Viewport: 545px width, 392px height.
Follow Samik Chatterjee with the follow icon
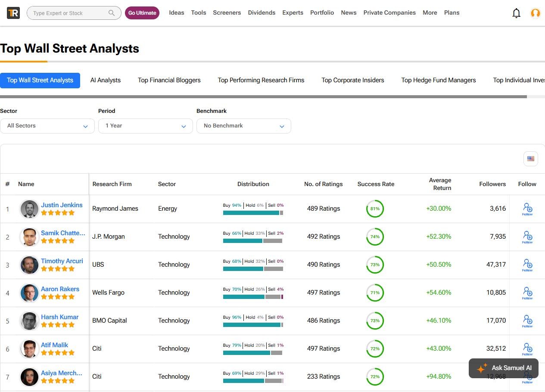[x=527, y=237]
